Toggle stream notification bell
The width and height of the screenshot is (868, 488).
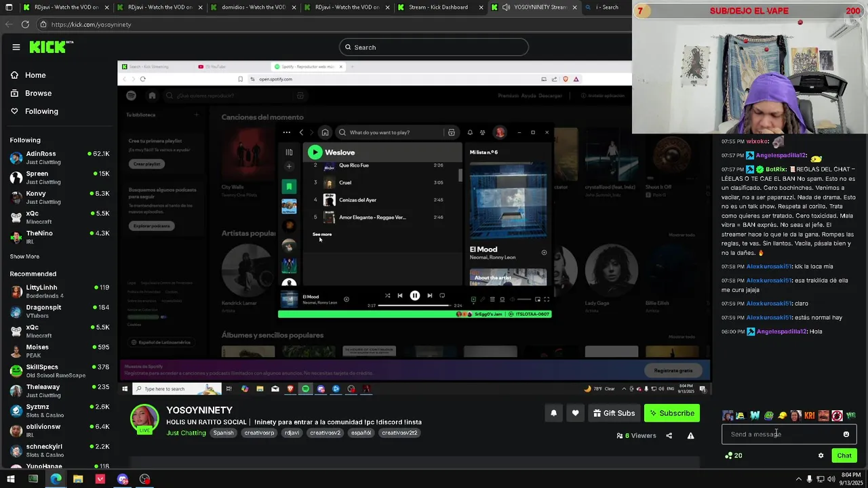click(553, 413)
